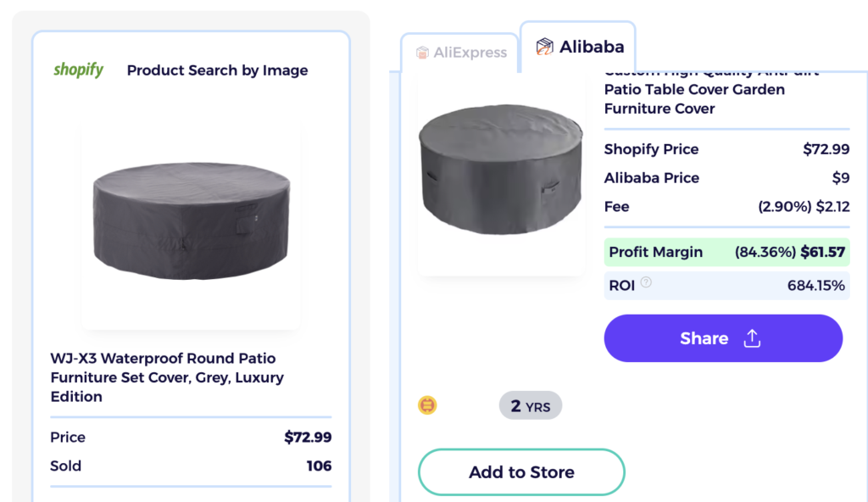Click the Shopify logo
Screen dimensions: 868x502
pyautogui.click(x=78, y=70)
